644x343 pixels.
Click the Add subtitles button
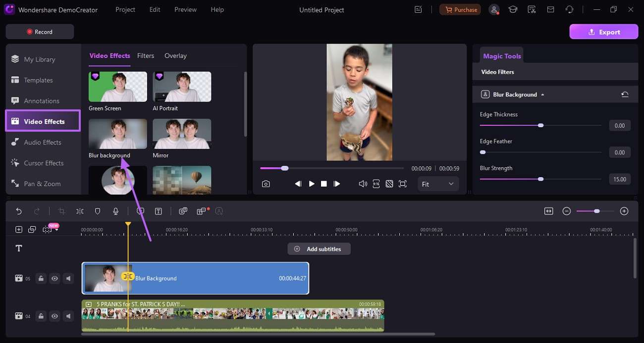tap(319, 249)
